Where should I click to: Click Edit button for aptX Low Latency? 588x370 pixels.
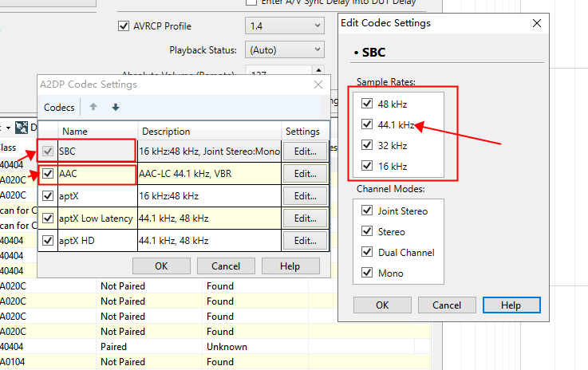click(305, 218)
